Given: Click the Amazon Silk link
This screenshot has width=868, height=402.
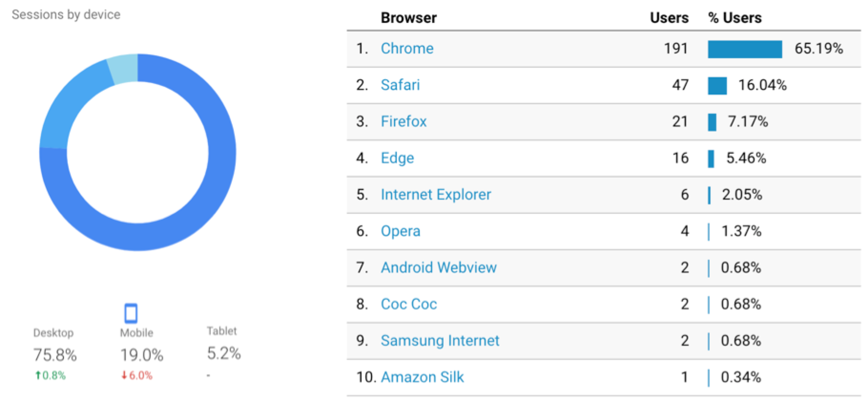Looking at the screenshot, I should tap(422, 377).
